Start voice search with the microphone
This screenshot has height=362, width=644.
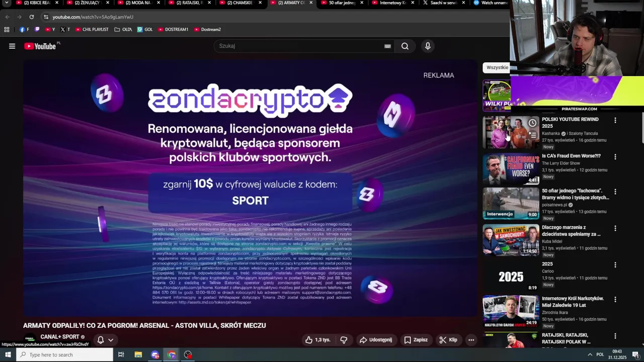coord(428,46)
